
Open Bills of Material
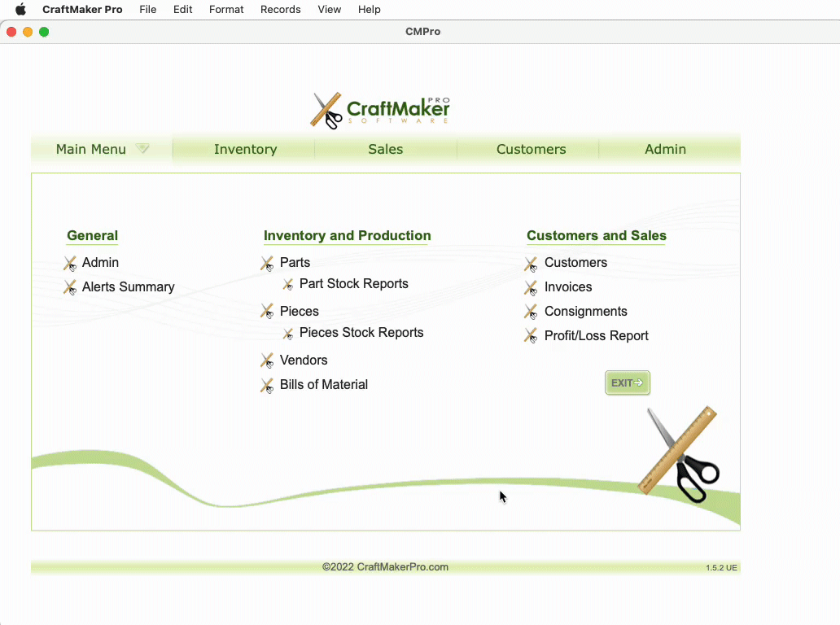click(324, 385)
